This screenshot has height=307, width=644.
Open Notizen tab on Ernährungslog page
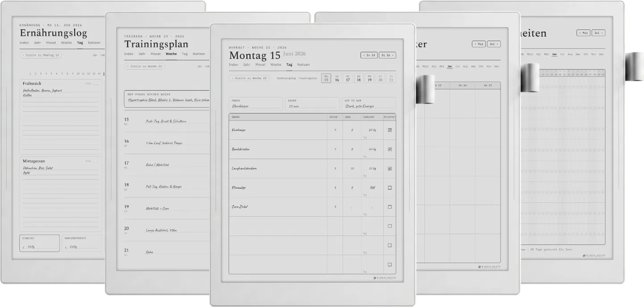(x=94, y=43)
